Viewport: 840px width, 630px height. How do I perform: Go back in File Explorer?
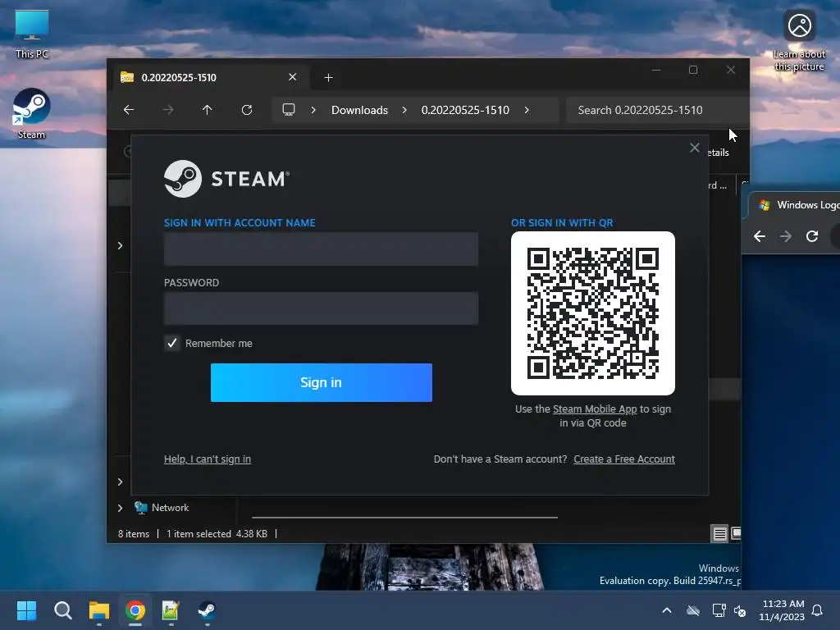tap(129, 110)
